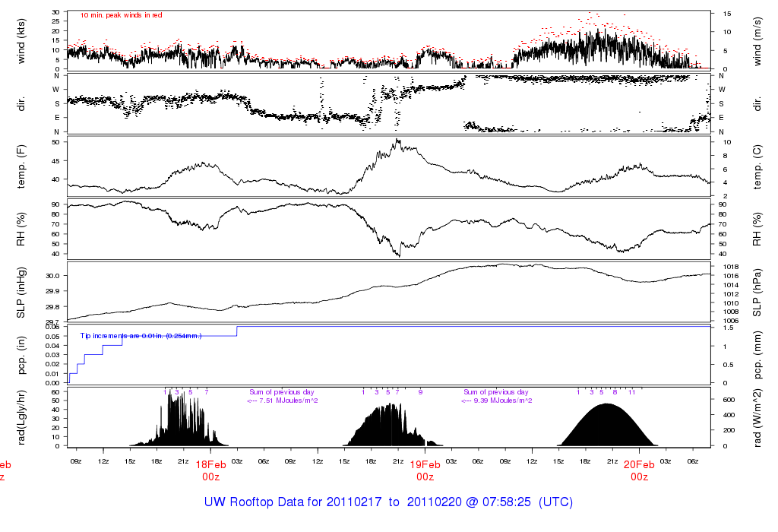Select the "wind (kts)" axis label

21,41
